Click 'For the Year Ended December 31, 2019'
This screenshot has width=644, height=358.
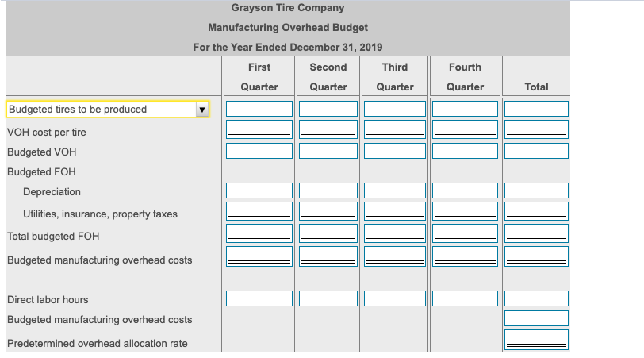point(287,48)
